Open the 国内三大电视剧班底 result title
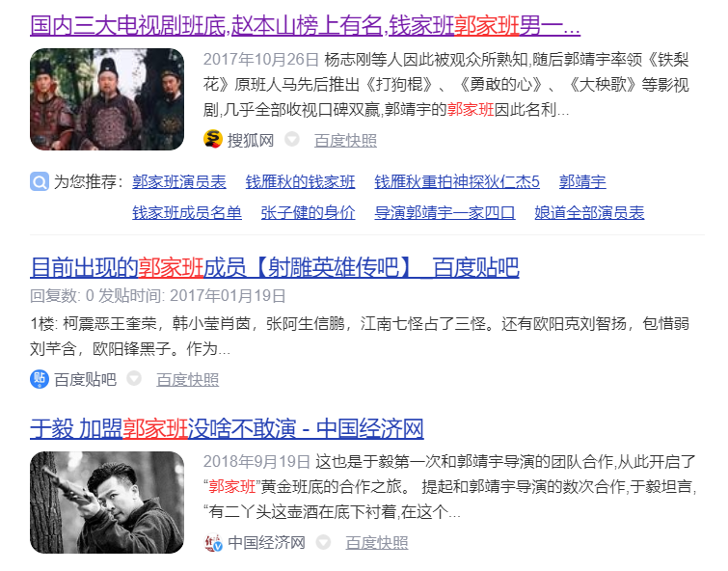728x571 pixels. click(305, 25)
